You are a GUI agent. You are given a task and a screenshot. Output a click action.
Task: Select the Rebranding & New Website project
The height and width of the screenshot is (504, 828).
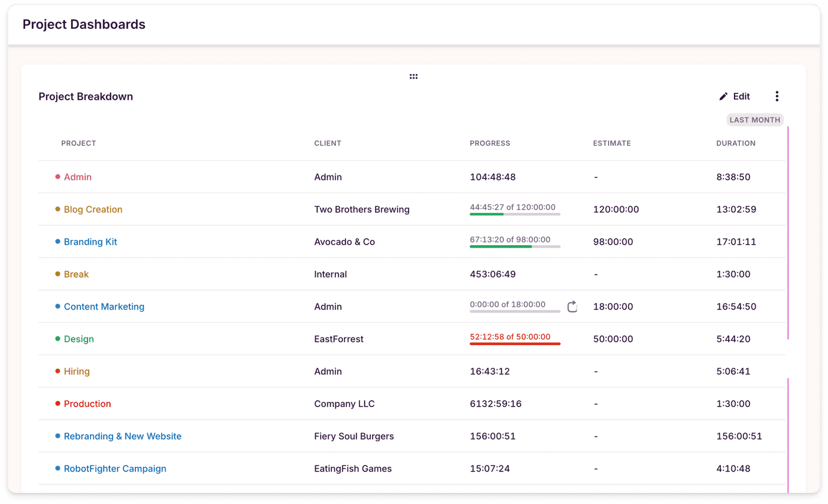coord(122,436)
